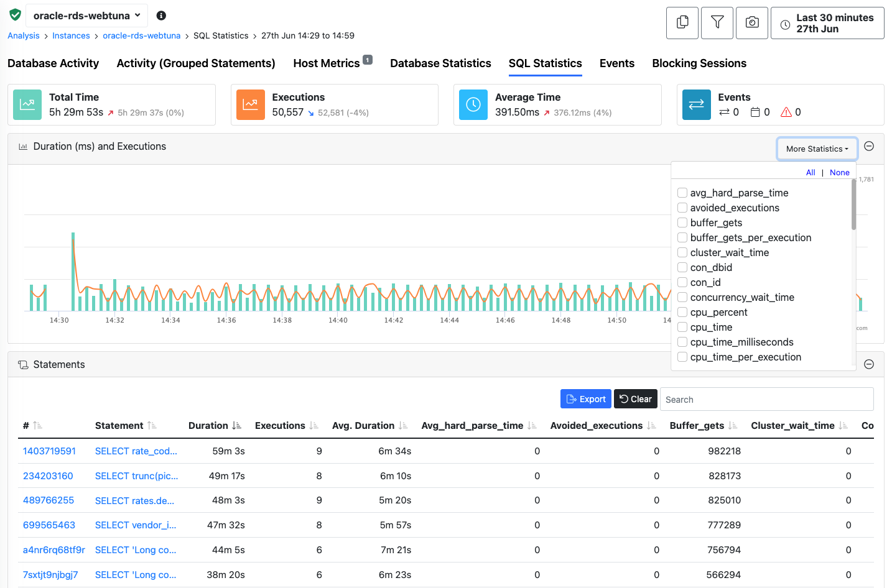Screen dimensions: 892x588
Task: Open statement ID 1403719591
Action: click(49, 451)
